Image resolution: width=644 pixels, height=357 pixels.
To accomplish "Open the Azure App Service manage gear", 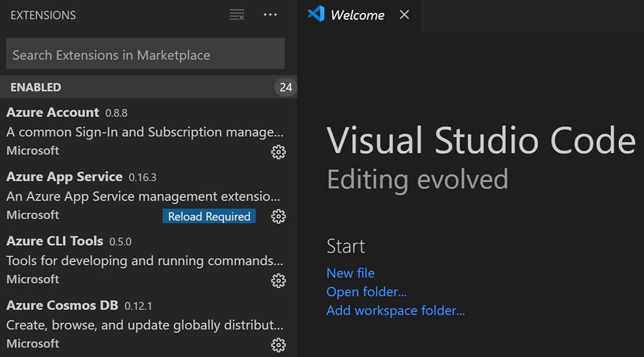I will (x=278, y=216).
